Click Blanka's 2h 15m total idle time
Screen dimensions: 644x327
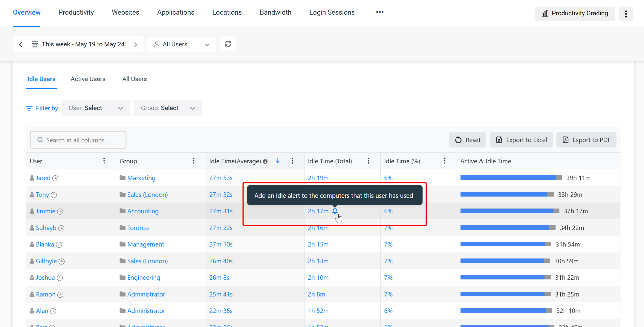tap(318, 244)
